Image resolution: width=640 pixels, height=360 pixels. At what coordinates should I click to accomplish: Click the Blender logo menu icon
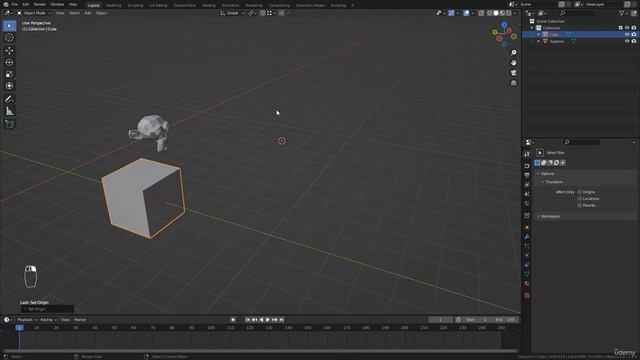coord(6,4)
